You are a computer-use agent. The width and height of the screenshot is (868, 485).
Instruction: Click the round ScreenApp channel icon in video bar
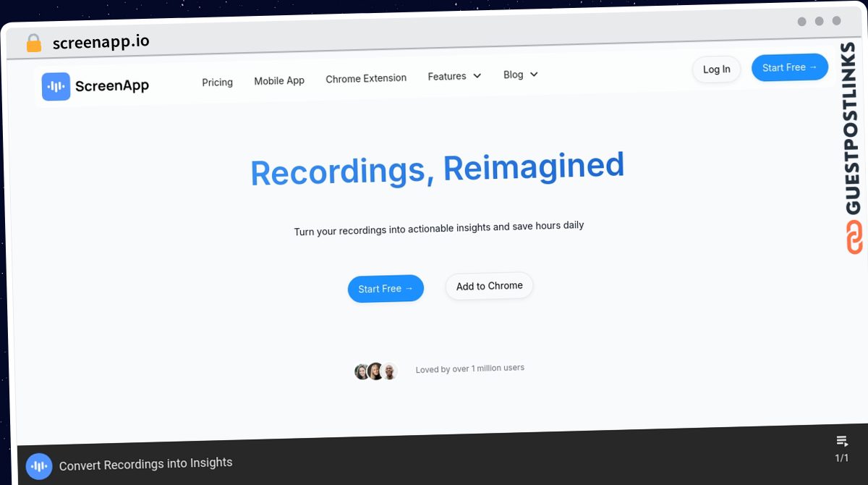tap(39, 467)
